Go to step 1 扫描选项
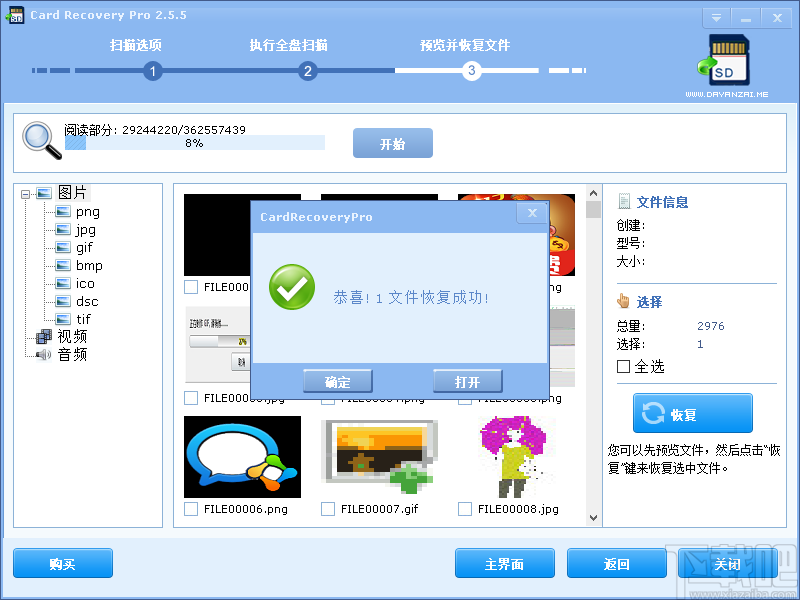The height and width of the screenshot is (600, 800). click(136, 45)
